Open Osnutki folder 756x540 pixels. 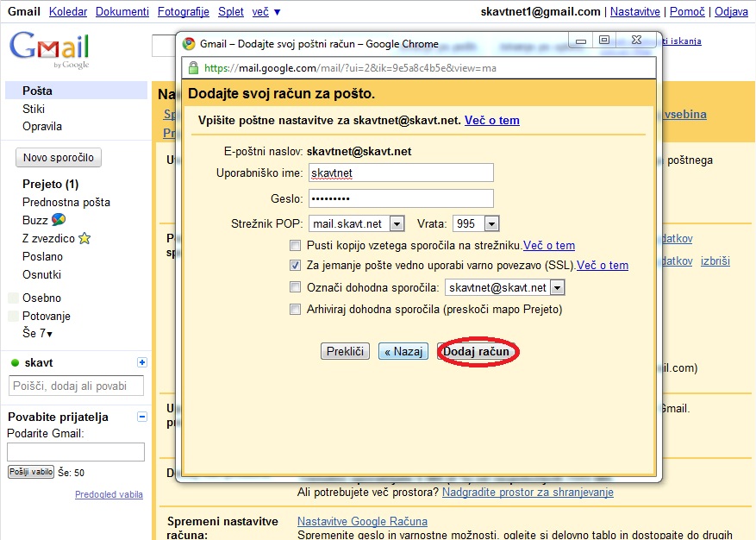(41, 274)
